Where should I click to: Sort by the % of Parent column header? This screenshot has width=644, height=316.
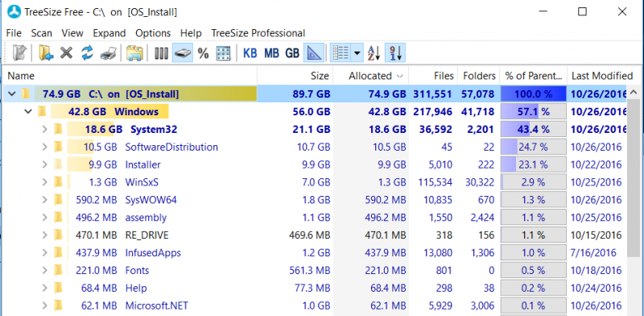pos(533,76)
